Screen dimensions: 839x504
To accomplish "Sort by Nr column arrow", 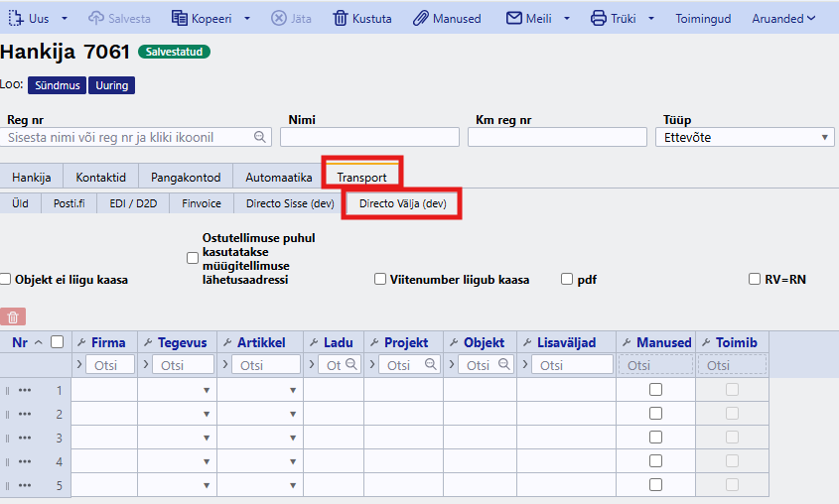I will [x=39, y=342].
